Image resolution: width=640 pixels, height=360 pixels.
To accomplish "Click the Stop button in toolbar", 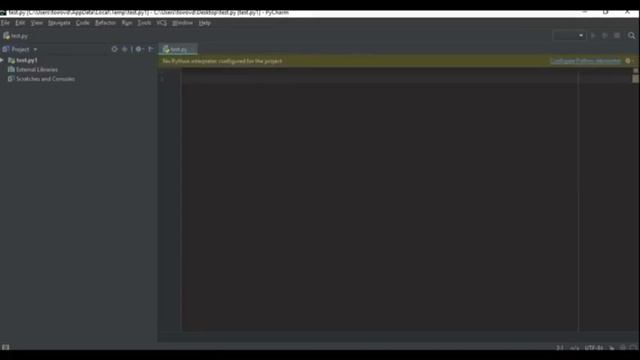I will pyautogui.click(x=617, y=36).
